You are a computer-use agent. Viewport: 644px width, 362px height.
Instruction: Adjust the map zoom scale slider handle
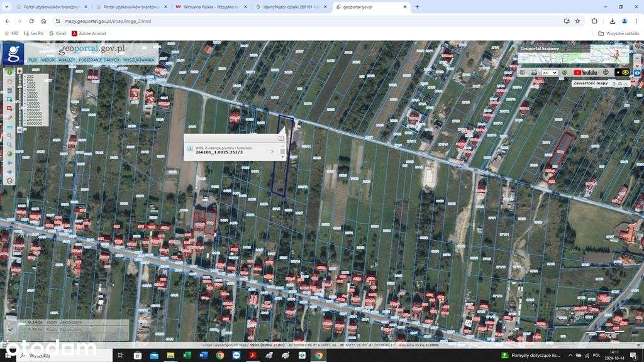pos(19,87)
